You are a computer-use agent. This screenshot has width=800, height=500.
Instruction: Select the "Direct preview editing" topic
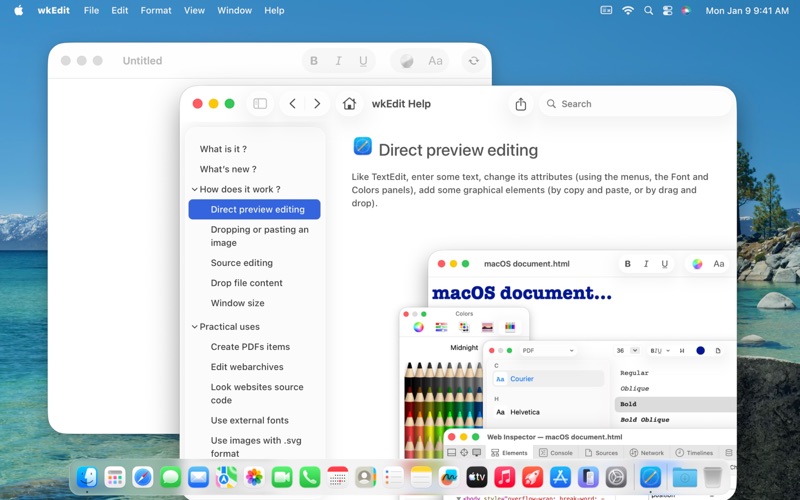[255, 209]
